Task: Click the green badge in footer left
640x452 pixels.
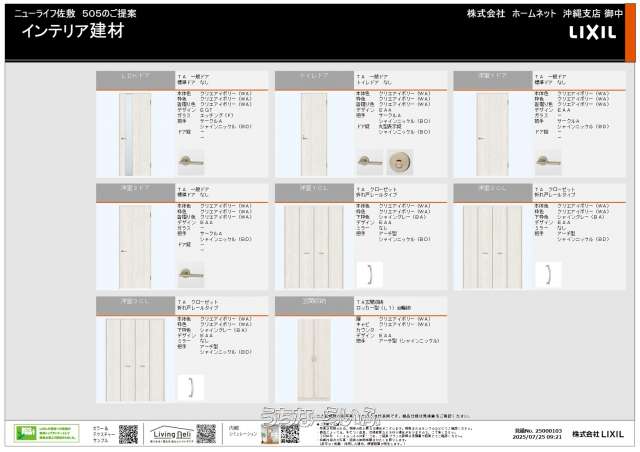Action: tap(46, 433)
